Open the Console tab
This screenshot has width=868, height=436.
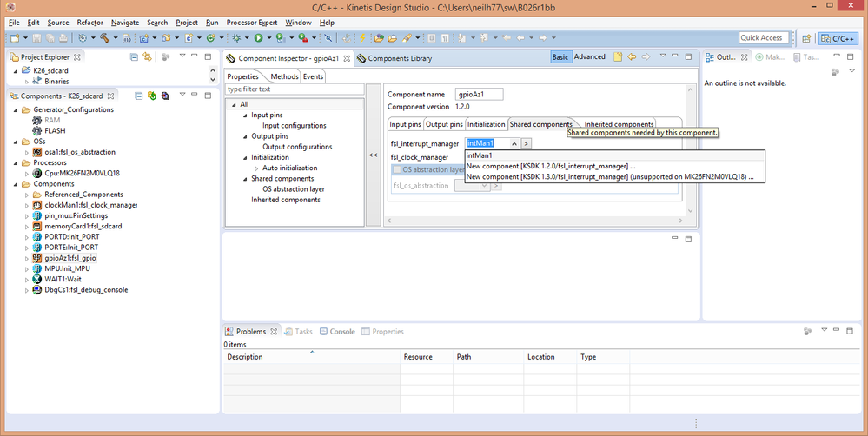[337, 332]
